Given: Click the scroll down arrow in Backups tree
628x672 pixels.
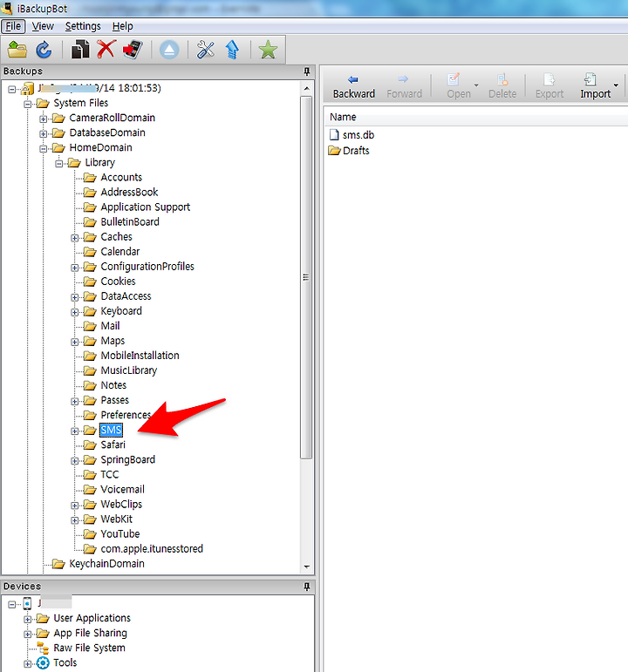Looking at the screenshot, I should coord(306,567).
